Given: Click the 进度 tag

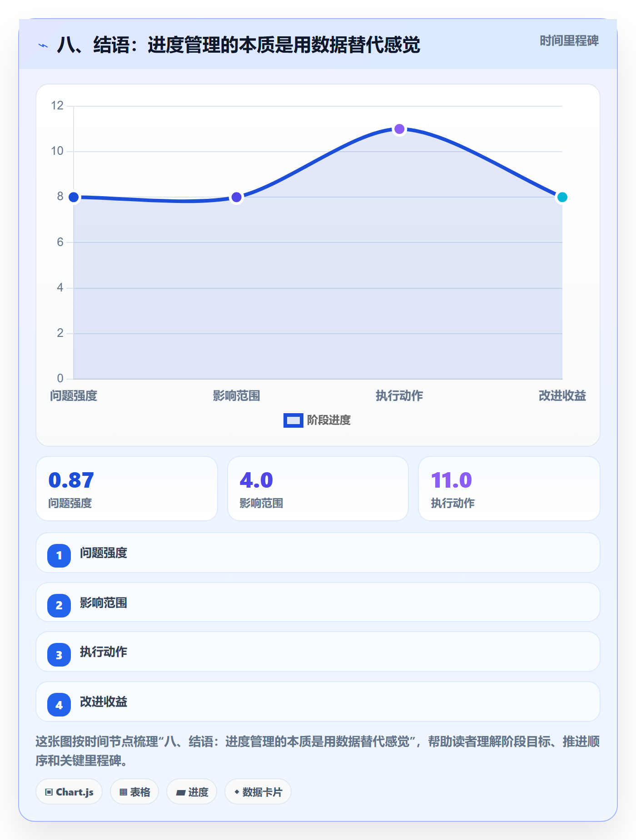Looking at the screenshot, I should coord(192,792).
